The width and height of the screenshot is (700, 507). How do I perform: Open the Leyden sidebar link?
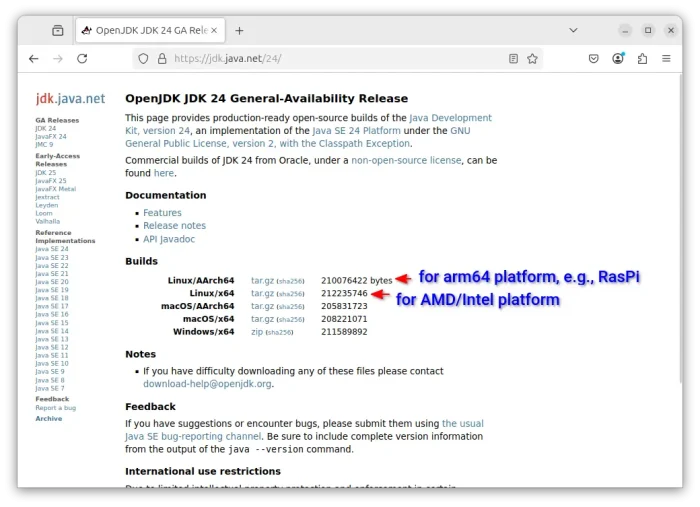47,205
